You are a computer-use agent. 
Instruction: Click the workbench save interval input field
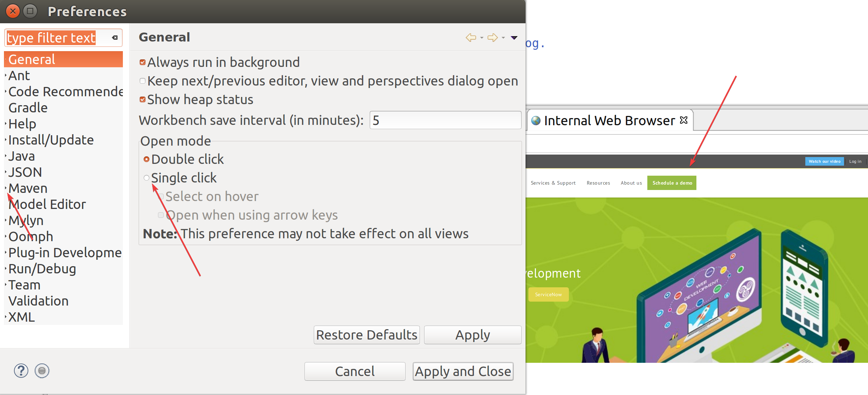pos(445,120)
